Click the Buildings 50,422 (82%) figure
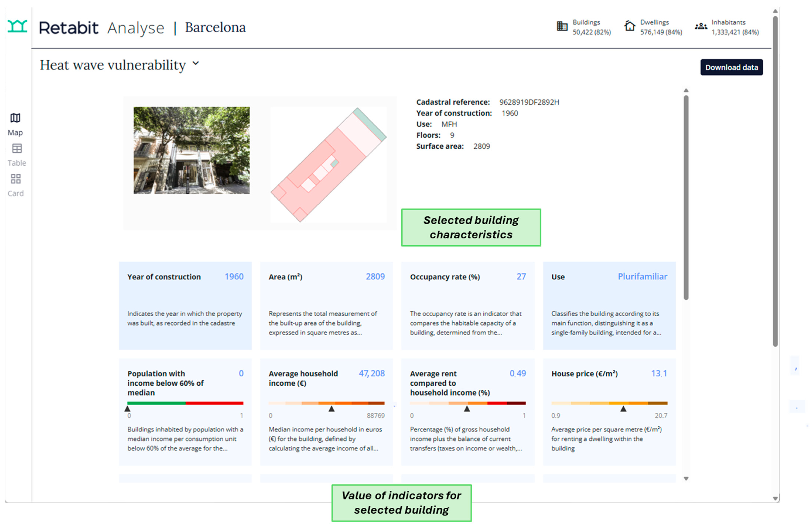The image size is (812, 527). 592,32
